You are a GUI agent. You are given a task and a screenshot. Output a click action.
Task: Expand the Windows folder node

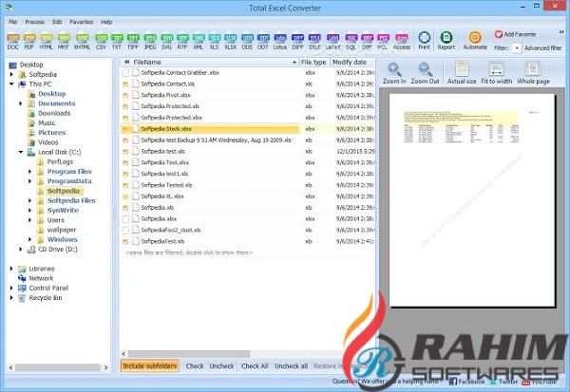[29, 239]
